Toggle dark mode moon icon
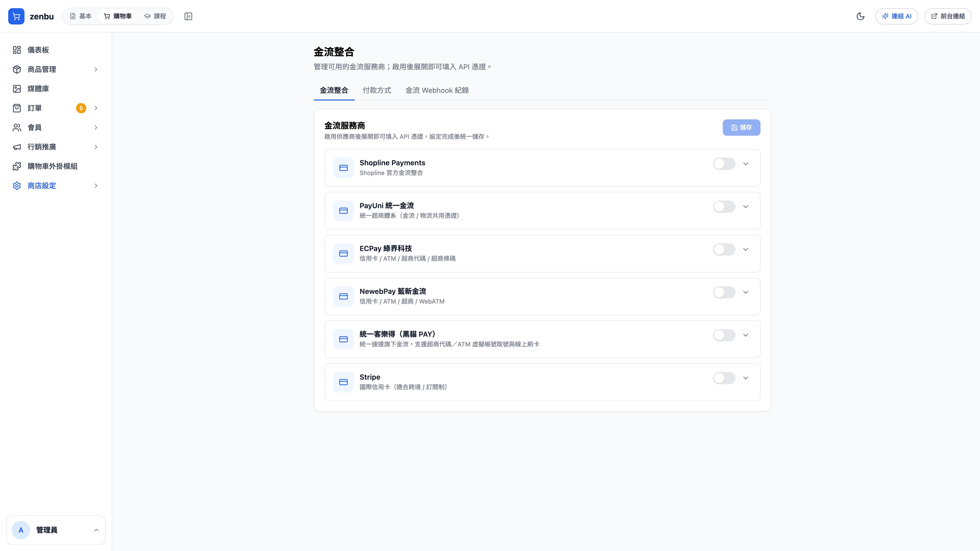Screen dimensions: 980x551 (x=861, y=16)
